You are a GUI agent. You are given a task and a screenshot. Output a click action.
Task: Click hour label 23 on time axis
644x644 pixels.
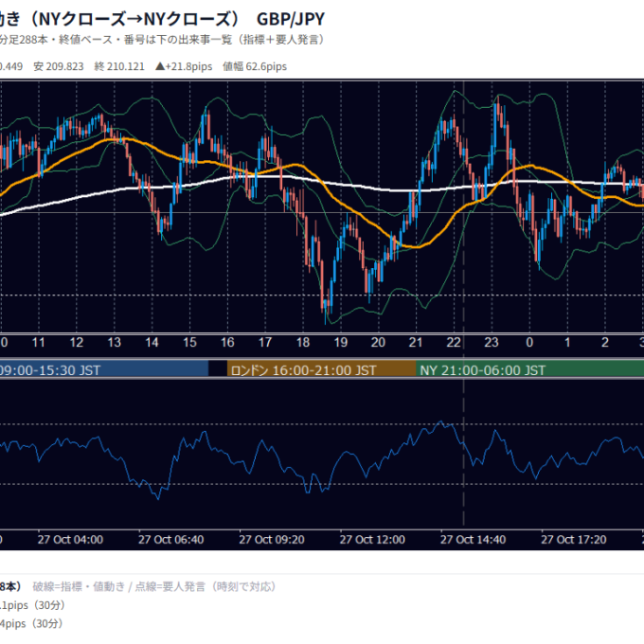492,342
